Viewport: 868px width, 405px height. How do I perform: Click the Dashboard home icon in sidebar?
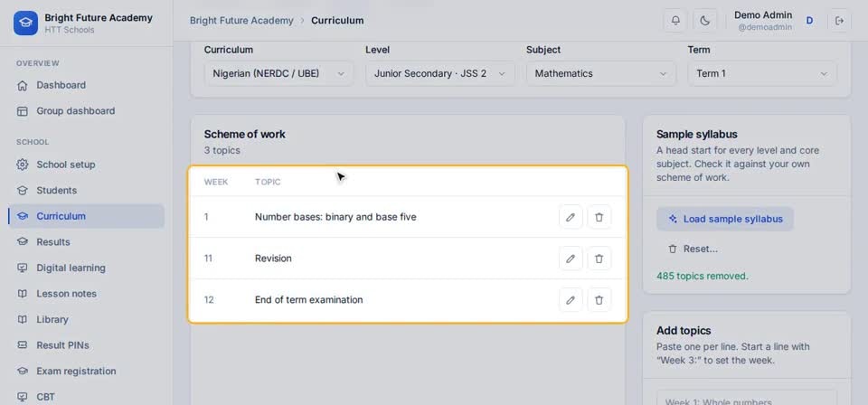[22, 85]
